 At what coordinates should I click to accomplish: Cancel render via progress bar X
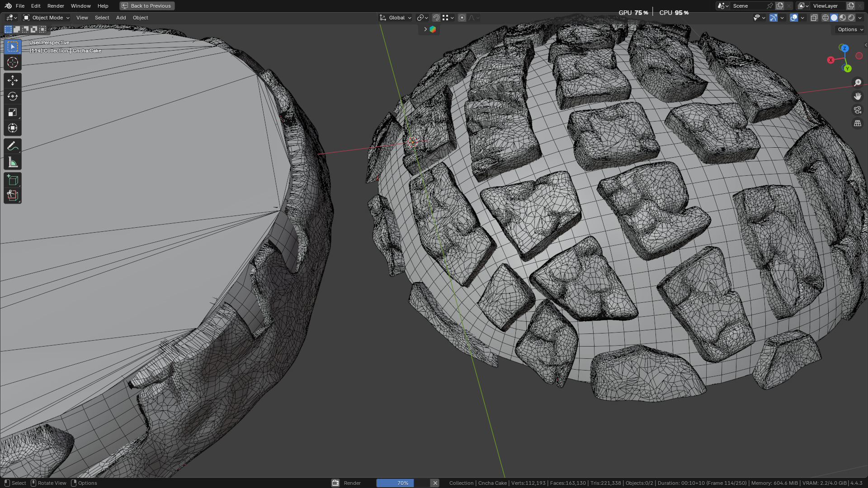(435, 483)
